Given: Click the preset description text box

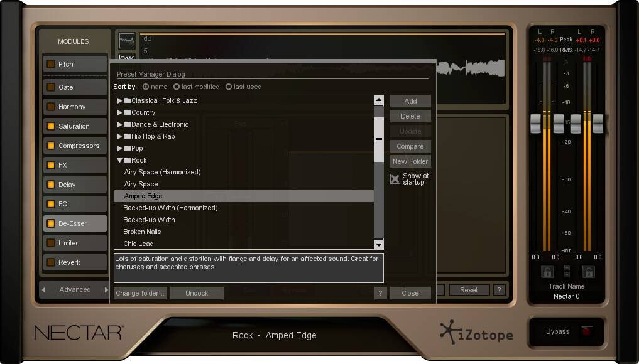Looking at the screenshot, I should (249, 267).
